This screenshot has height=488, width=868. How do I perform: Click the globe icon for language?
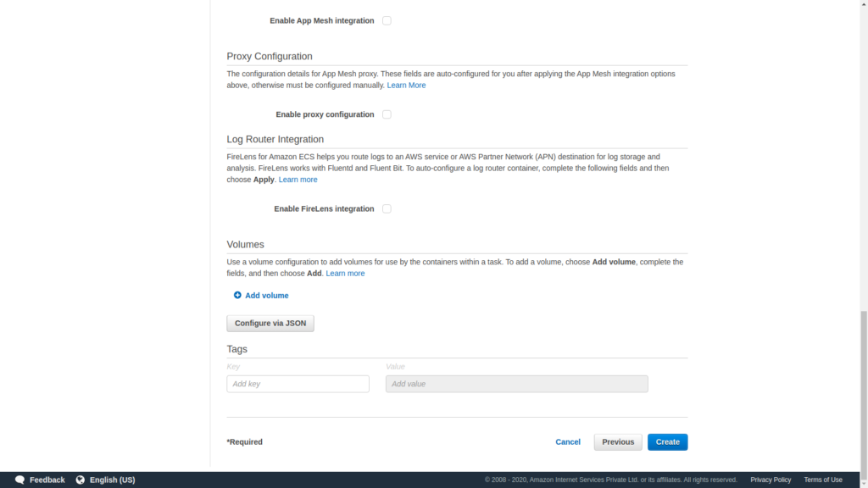pyautogui.click(x=81, y=480)
